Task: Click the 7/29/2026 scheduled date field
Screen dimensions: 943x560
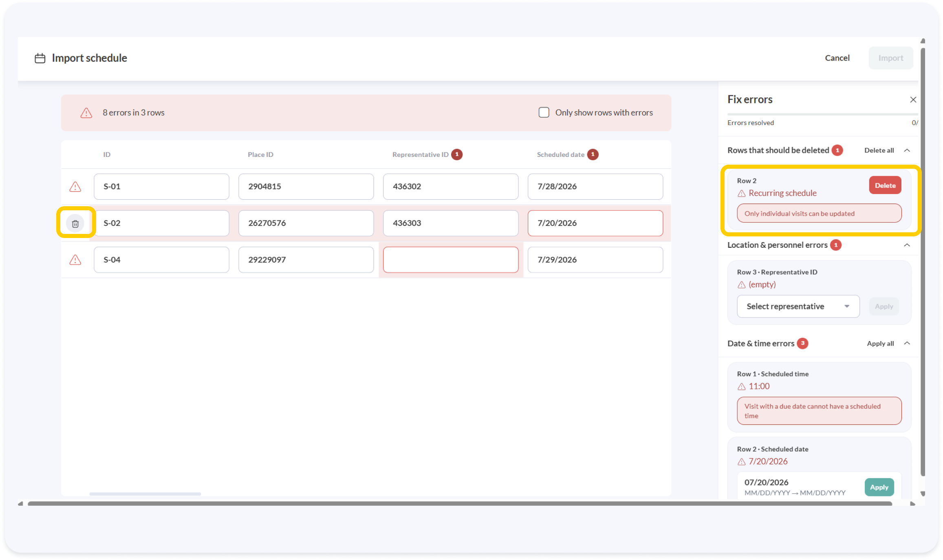Action: coord(595,260)
